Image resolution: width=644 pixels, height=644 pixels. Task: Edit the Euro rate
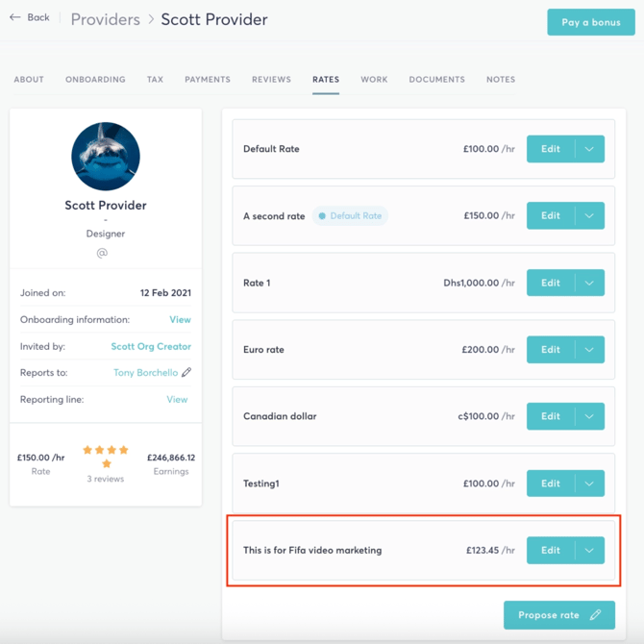pos(551,350)
